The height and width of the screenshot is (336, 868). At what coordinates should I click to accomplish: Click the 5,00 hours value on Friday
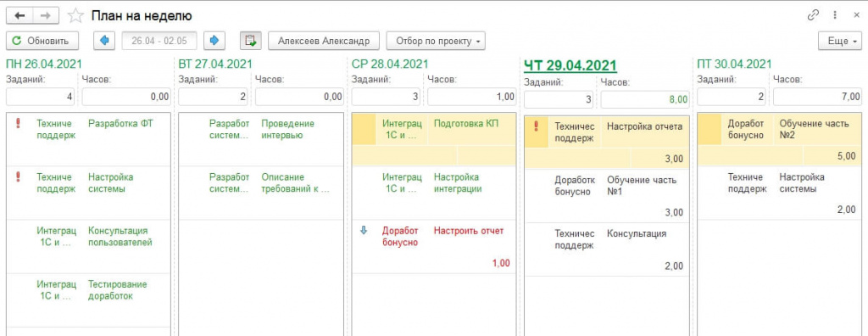tap(848, 157)
